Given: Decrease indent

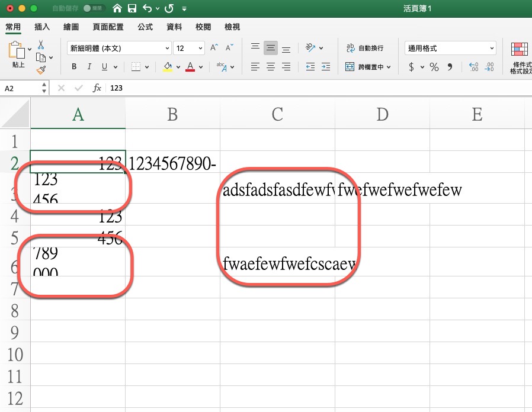Looking at the screenshot, I should click(310, 67).
